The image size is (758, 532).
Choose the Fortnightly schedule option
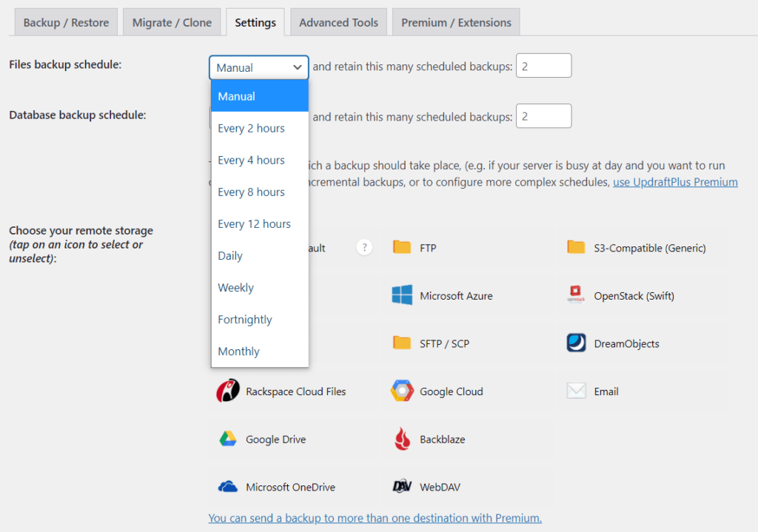click(x=260, y=320)
